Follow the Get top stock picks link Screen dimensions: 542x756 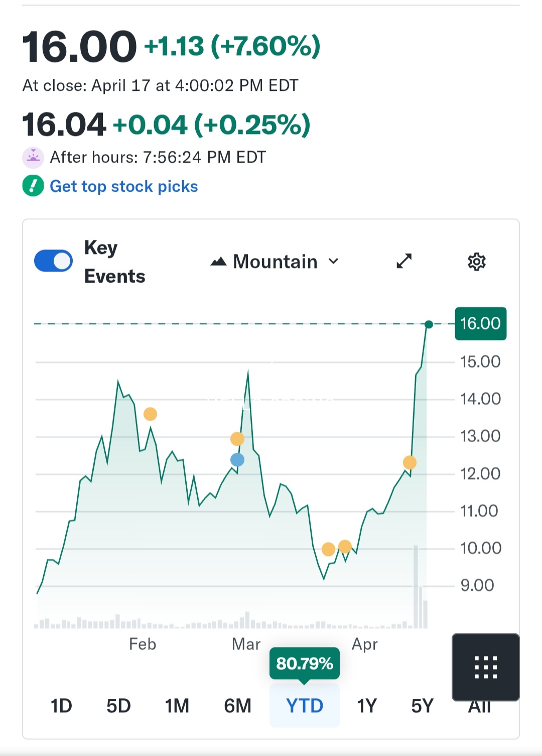[x=124, y=186]
